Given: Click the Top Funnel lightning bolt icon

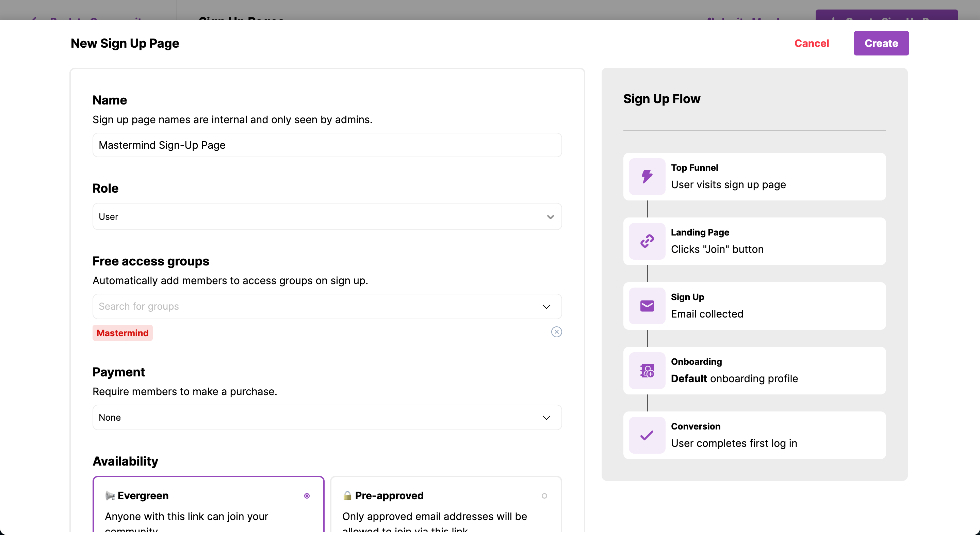Looking at the screenshot, I should click(647, 177).
